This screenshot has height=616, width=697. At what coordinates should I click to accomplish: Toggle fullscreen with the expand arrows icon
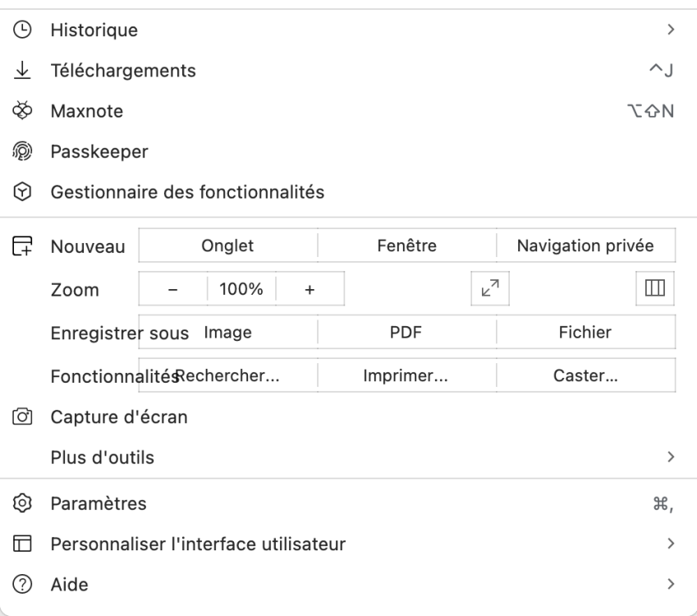[x=490, y=288]
